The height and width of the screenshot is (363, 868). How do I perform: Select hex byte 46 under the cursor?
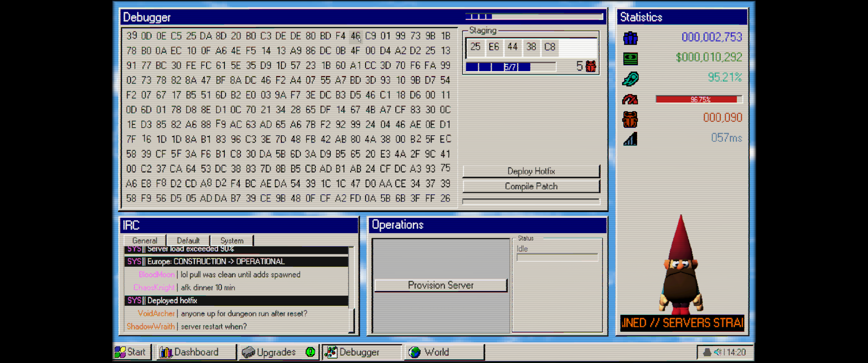pos(355,36)
